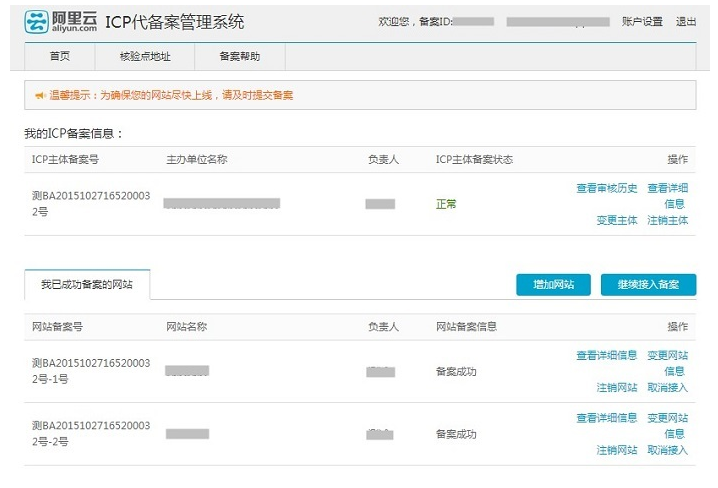The width and height of the screenshot is (718, 488).
Task: Click the Aliyun logo
Action: coord(61,21)
